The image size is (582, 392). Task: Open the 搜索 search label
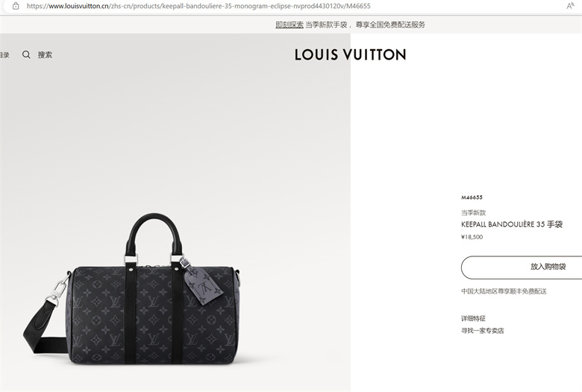click(45, 55)
